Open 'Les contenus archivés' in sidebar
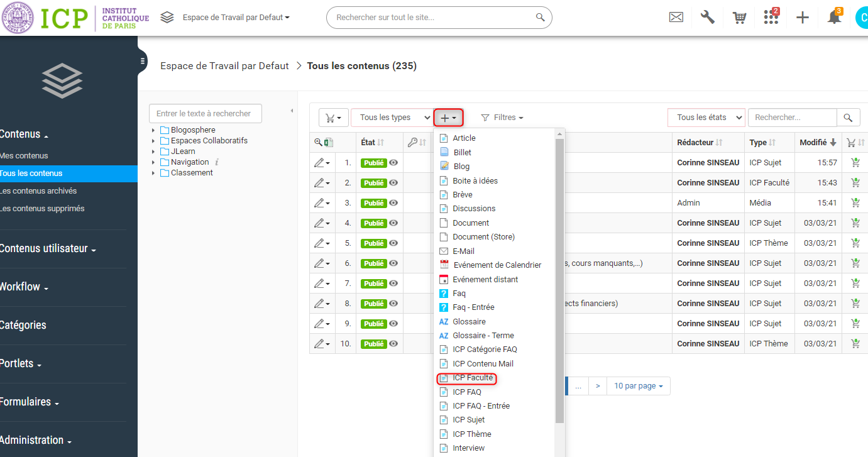 38,190
